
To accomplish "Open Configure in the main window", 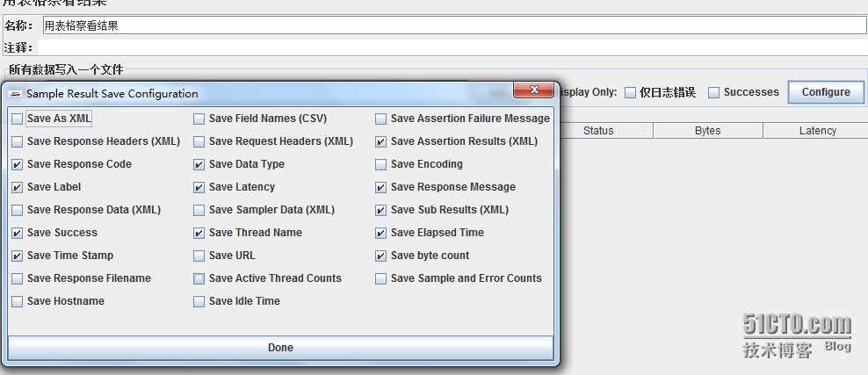I will 825,92.
